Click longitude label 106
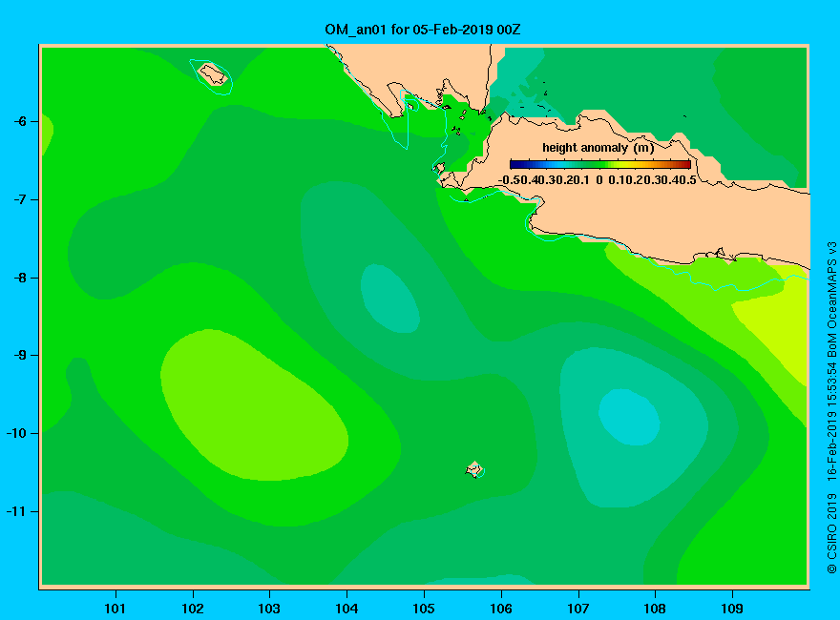Image resolution: width=840 pixels, height=620 pixels. pos(501,609)
